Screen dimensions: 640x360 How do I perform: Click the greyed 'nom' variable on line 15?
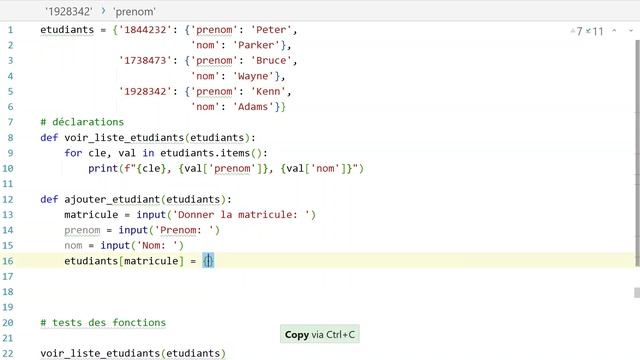(73, 245)
